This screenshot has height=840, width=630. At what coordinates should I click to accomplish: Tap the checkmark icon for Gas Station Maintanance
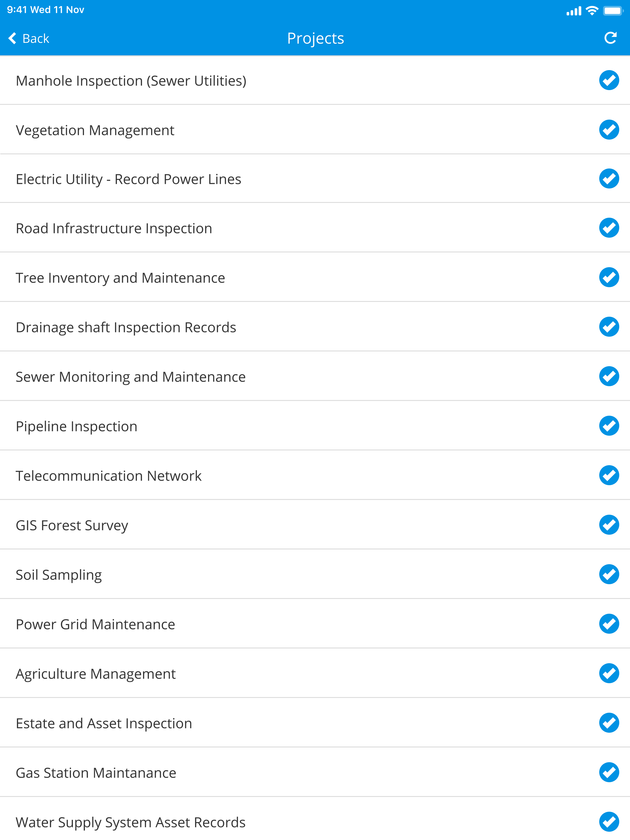click(609, 772)
